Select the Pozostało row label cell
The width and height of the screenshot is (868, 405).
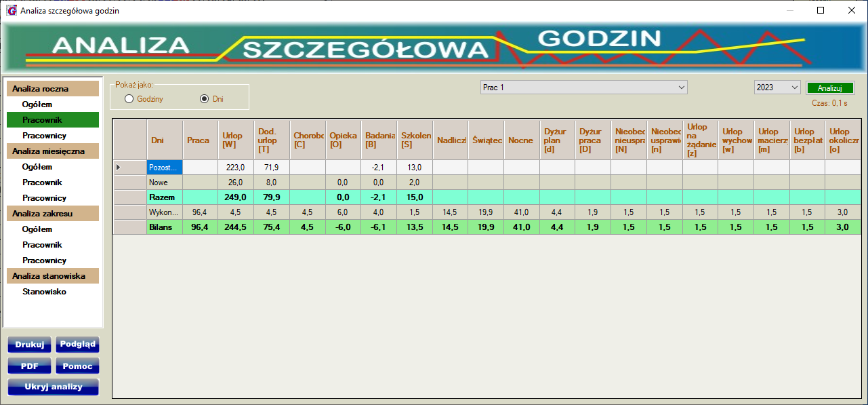165,167
